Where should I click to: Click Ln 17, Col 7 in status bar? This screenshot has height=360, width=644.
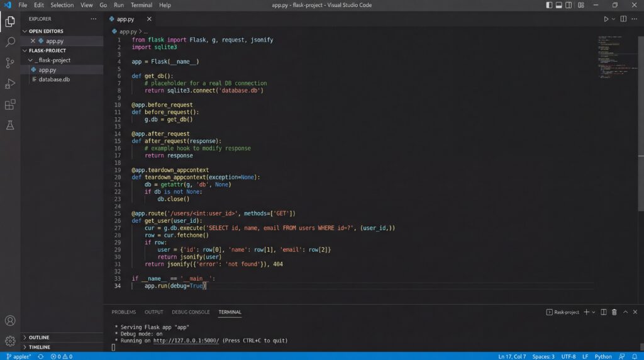click(512, 356)
